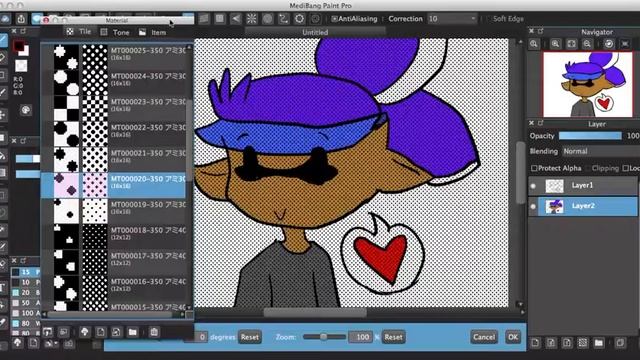
Task: Click the rotate reset icon in Navigator
Action: point(609,44)
